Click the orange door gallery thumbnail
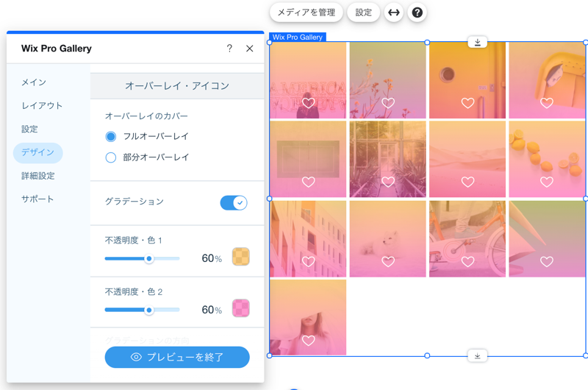Viewport: 588px width, 390px height. pyautogui.click(x=467, y=80)
